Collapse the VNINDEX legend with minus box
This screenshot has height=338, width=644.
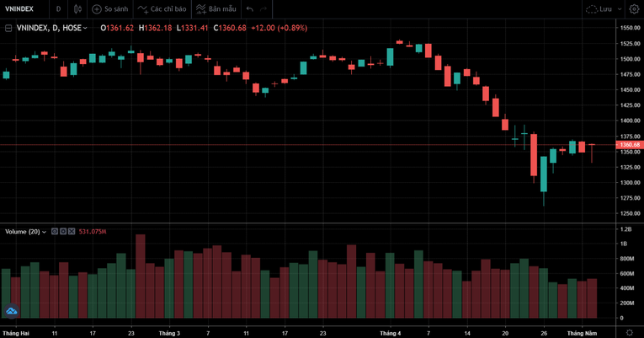[8, 28]
